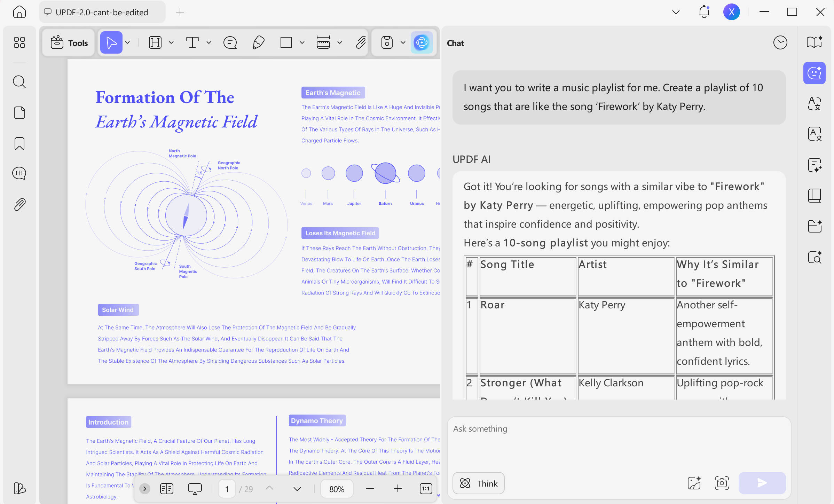Open the page panel icon in left sidebar
Screen dimensions: 834x504
pyautogui.click(x=19, y=113)
